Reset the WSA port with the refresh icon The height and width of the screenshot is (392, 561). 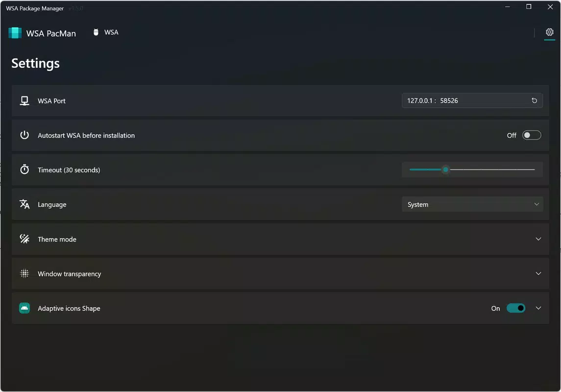tap(534, 100)
